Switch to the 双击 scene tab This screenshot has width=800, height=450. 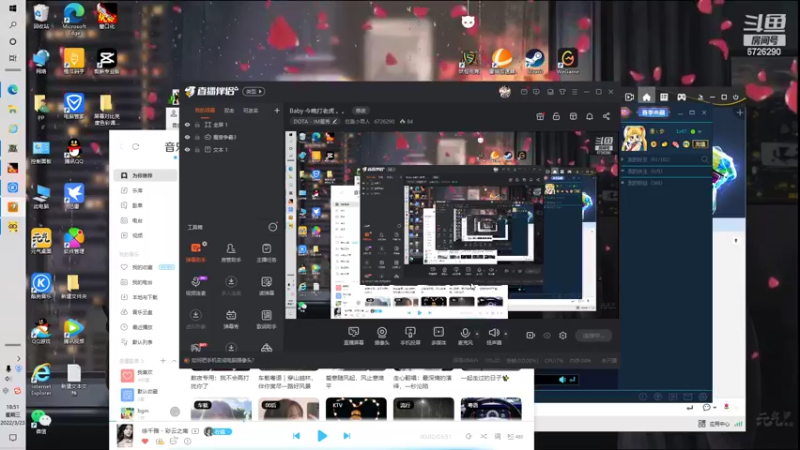[x=229, y=110]
